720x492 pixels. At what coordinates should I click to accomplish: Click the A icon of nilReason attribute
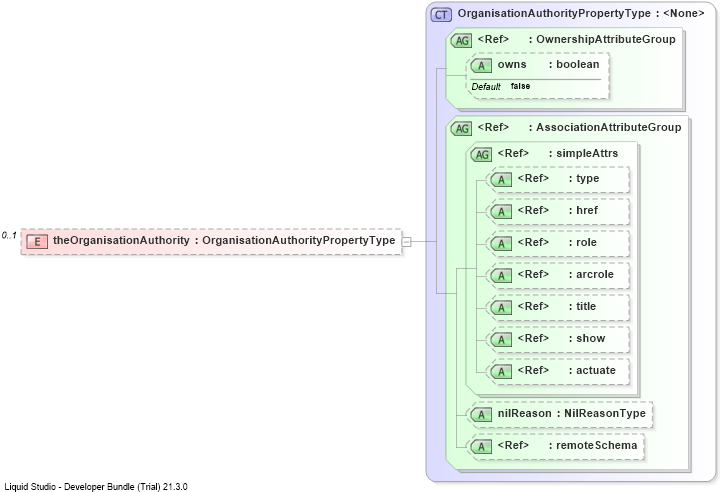481,415
